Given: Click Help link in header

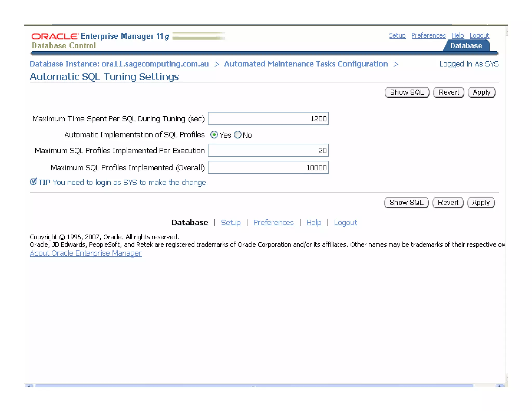Looking at the screenshot, I should click(457, 35).
